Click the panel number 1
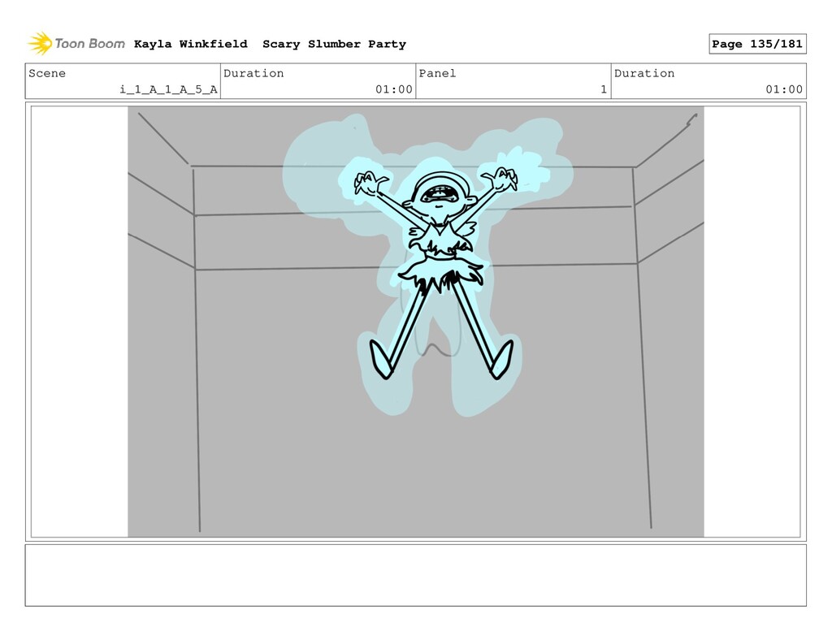Screen dimensions: 832x644 tap(604, 89)
